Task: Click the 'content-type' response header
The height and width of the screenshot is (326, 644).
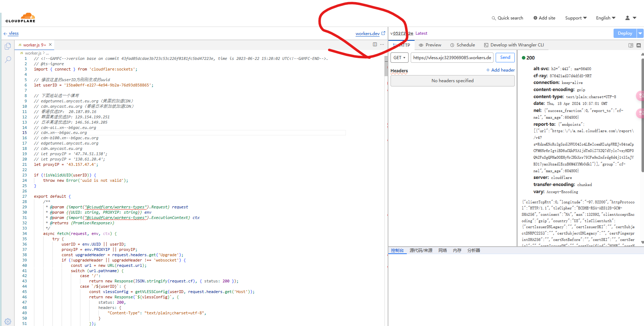Action: pyautogui.click(x=575, y=97)
